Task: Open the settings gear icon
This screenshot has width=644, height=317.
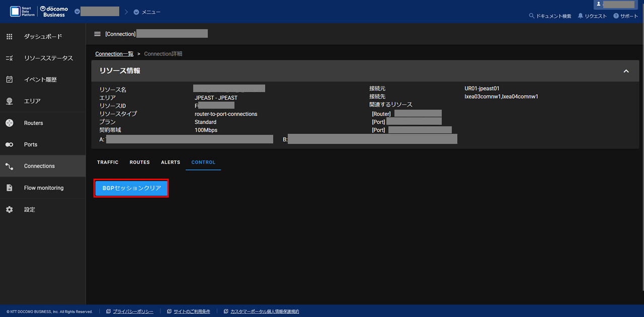Action: 9,209
